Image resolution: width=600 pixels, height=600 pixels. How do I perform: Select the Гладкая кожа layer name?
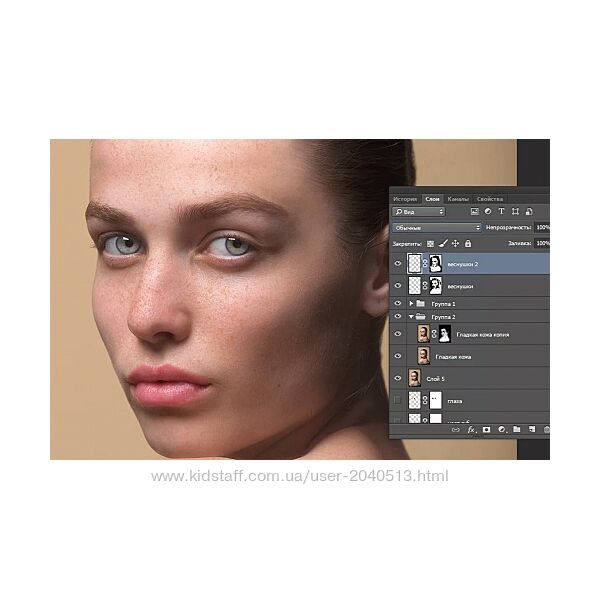(453, 357)
